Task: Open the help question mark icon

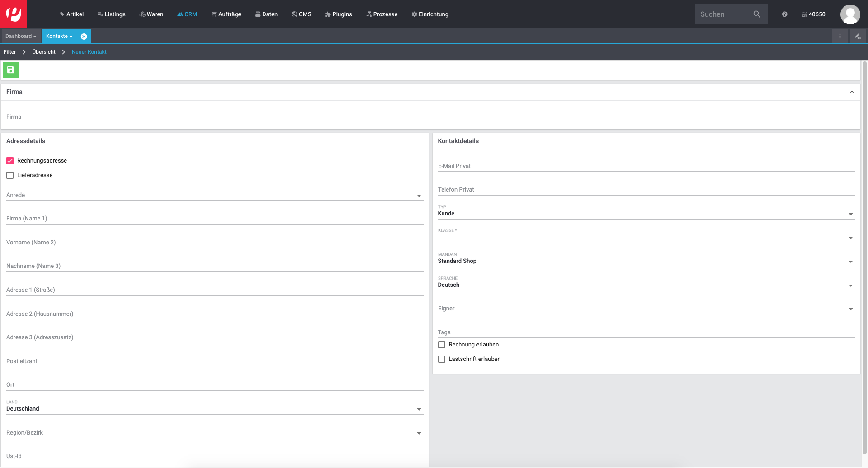Action: [x=785, y=14]
